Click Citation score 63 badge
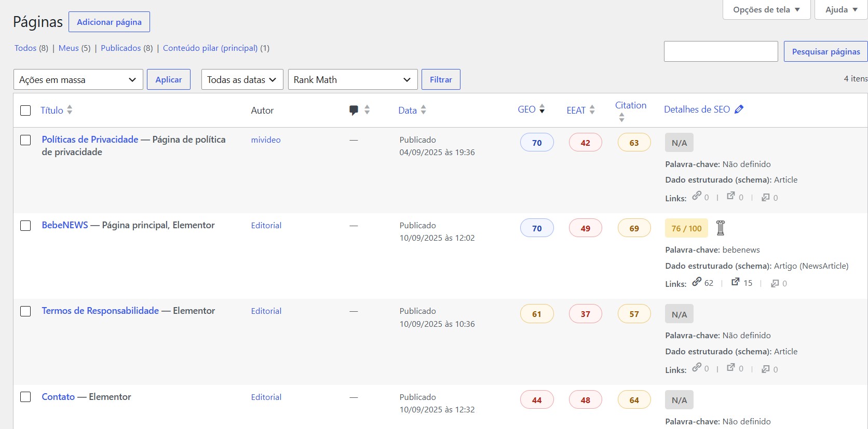The height and width of the screenshot is (429, 868). click(634, 143)
